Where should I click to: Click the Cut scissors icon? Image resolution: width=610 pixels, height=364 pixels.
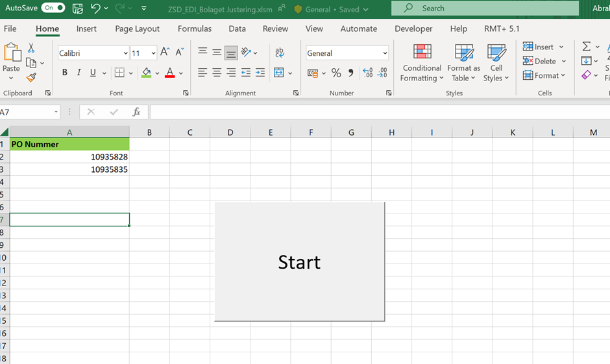point(31,49)
